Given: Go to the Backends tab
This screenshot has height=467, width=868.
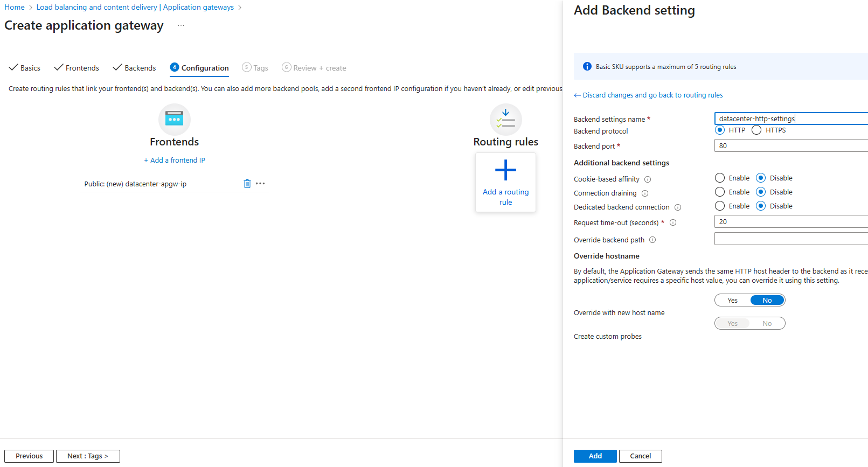Looking at the screenshot, I should pyautogui.click(x=134, y=68).
